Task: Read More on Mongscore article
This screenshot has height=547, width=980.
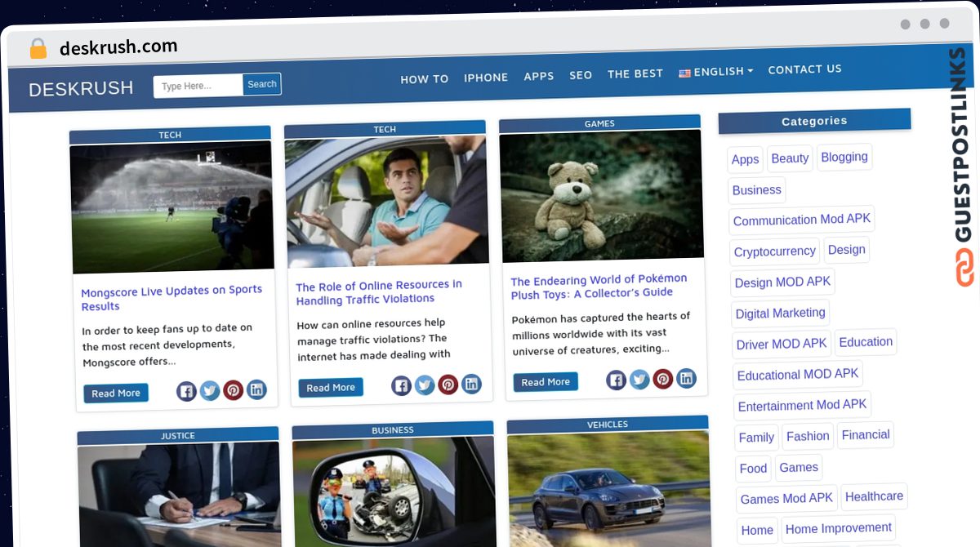Action: (116, 393)
